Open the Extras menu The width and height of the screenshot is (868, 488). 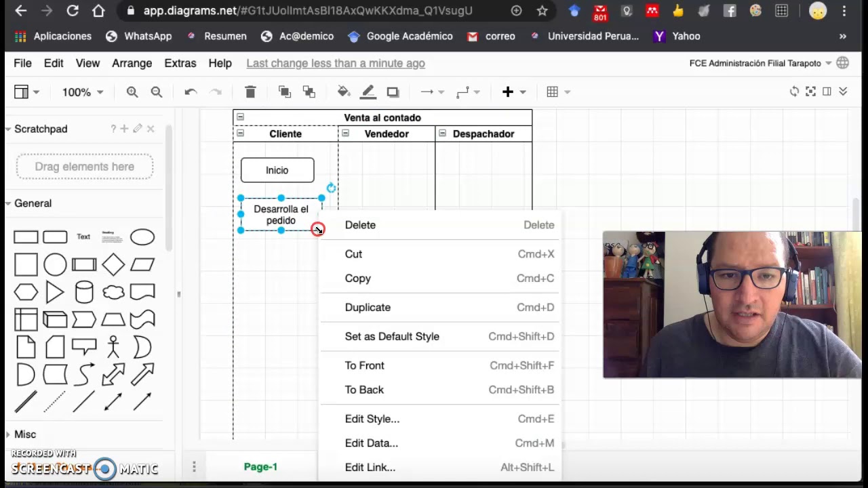point(180,63)
